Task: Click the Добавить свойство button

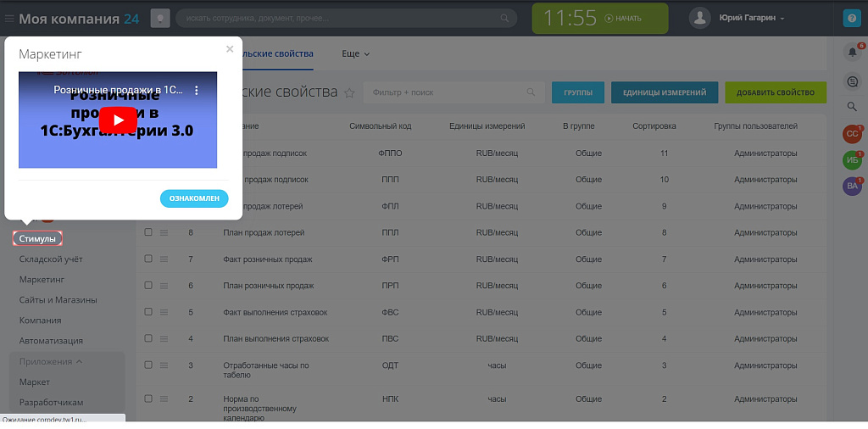Action: coord(775,92)
